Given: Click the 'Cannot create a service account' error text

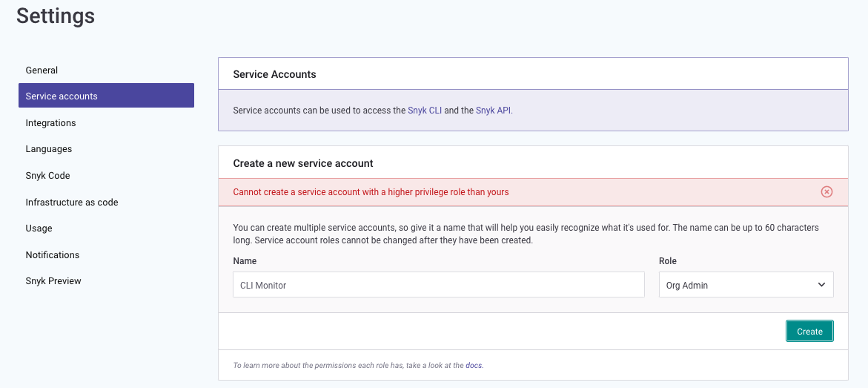Looking at the screenshot, I should click(x=371, y=192).
